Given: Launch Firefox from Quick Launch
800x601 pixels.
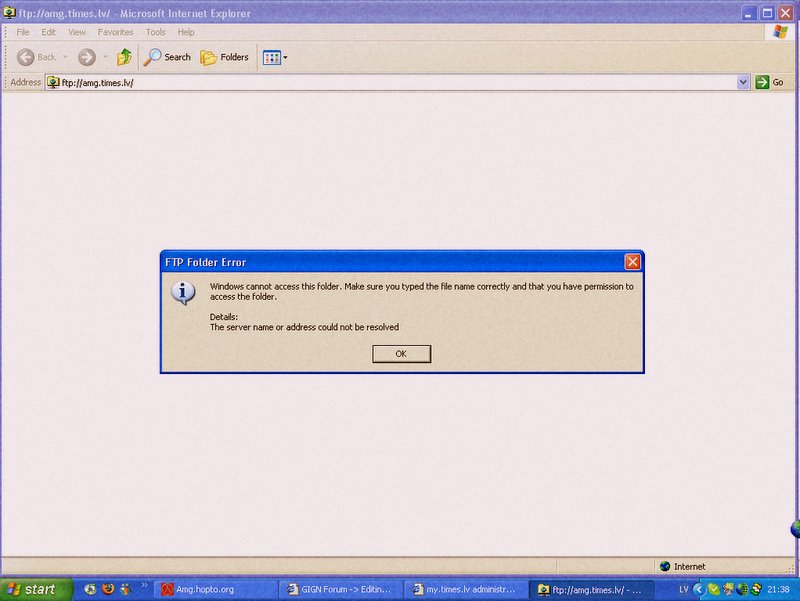Looking at the screenshot, I should (108, 590).
